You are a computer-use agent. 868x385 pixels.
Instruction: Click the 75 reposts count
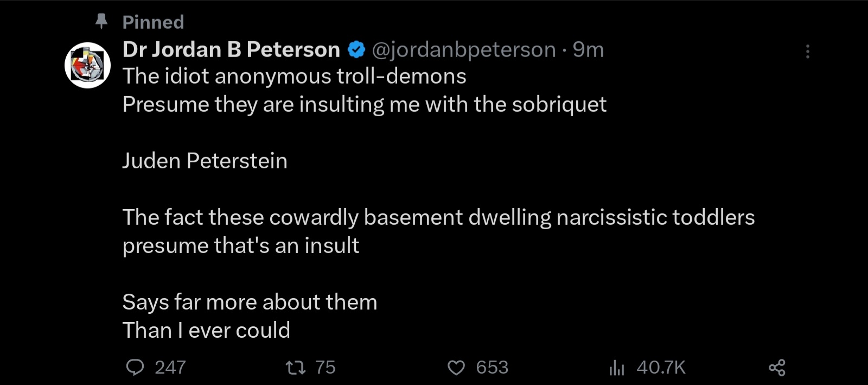pos(325,368)
